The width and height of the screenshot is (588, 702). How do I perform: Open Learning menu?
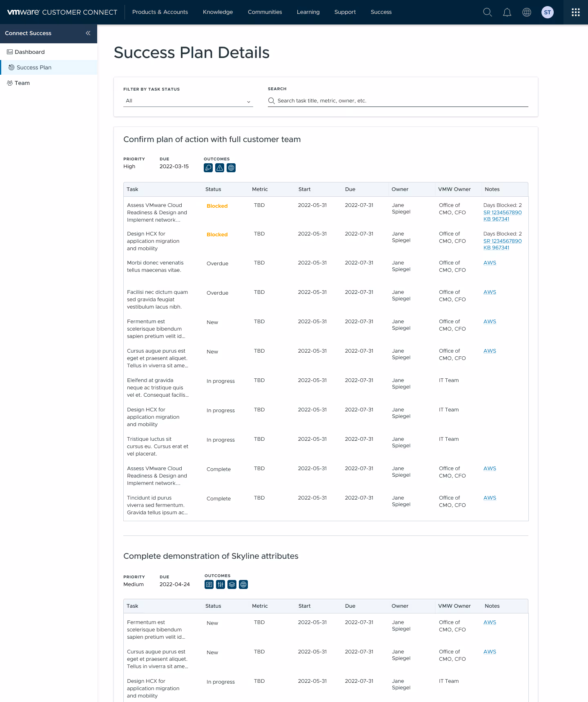tap(308, 12)
